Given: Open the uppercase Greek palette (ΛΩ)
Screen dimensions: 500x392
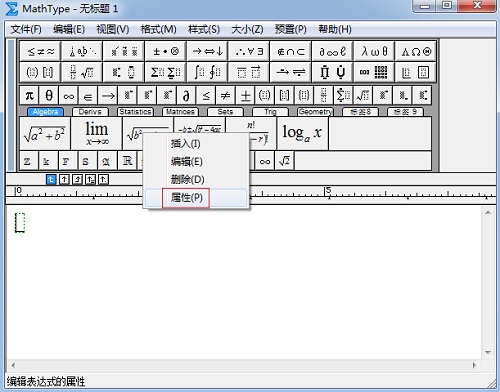Looking at the screenshot, I should pyautogui.click(x=416, y=51).
